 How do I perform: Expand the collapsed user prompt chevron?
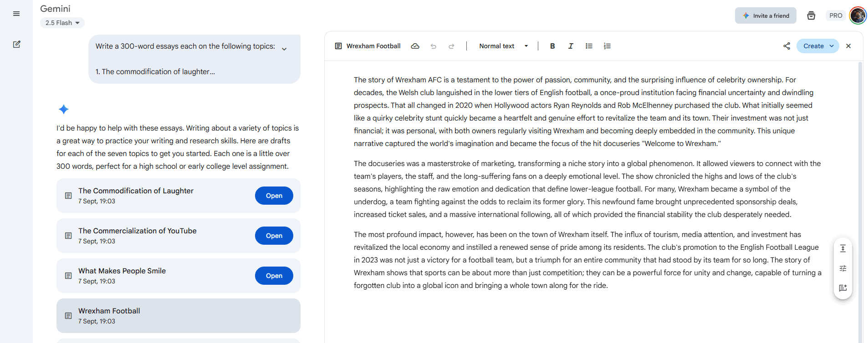[x=284, y=49]
